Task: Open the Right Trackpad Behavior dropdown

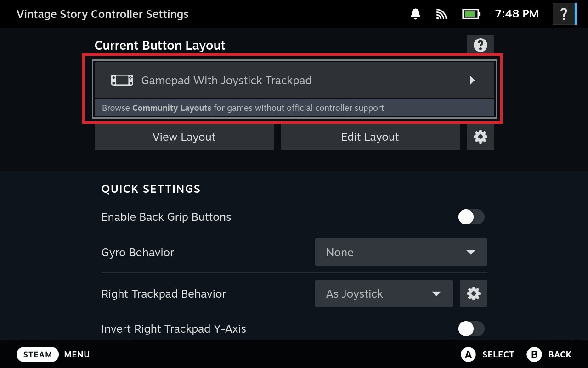Action: (x=384, y=293)
